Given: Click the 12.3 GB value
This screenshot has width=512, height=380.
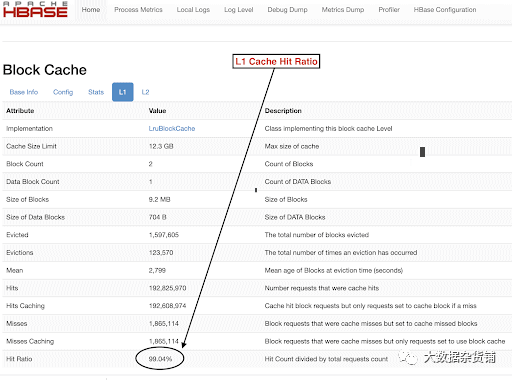Looking at the screenshot, I should coord(161,146).
